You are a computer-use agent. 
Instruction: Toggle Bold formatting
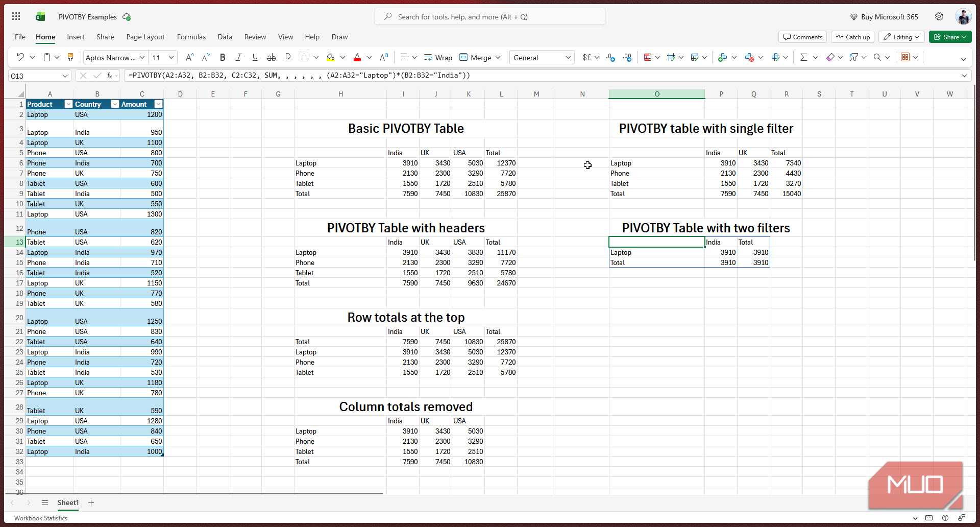[223, 57]
